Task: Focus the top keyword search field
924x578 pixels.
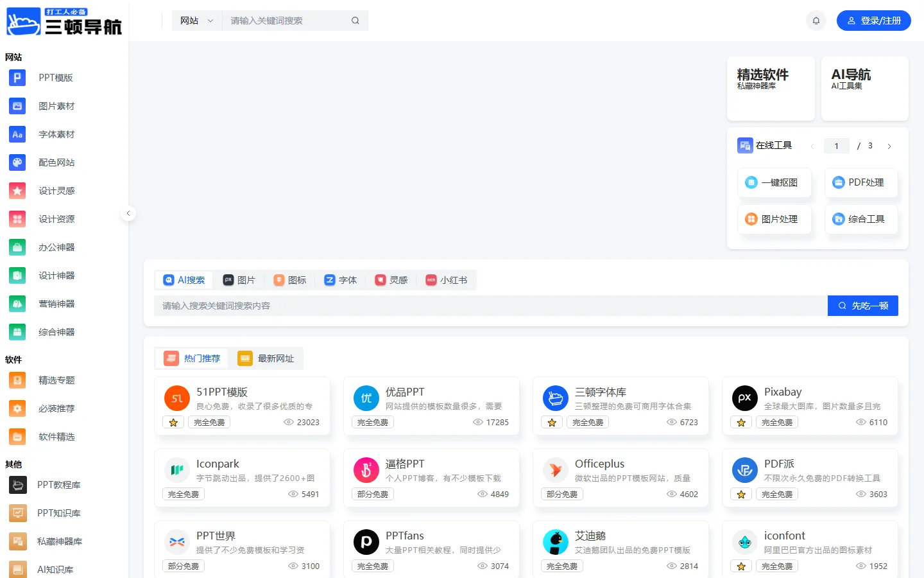Action: pos(286,21)
